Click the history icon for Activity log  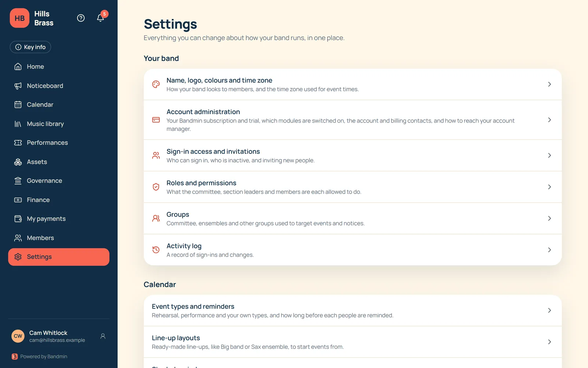(x=156, y=250)
